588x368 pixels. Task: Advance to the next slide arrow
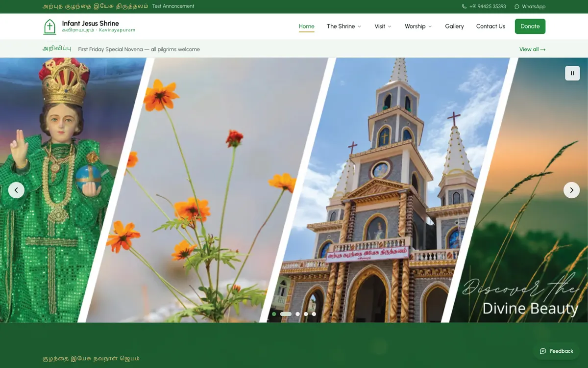coord(571,190)
